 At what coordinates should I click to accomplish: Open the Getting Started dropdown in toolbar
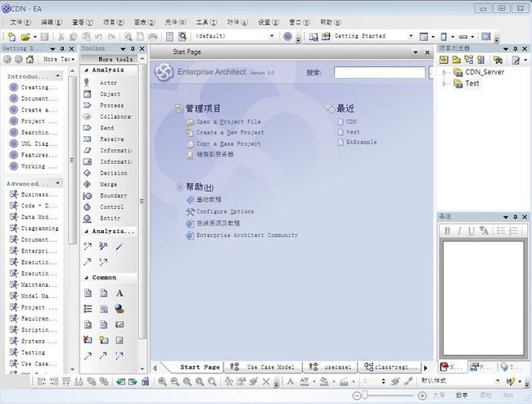411,36
